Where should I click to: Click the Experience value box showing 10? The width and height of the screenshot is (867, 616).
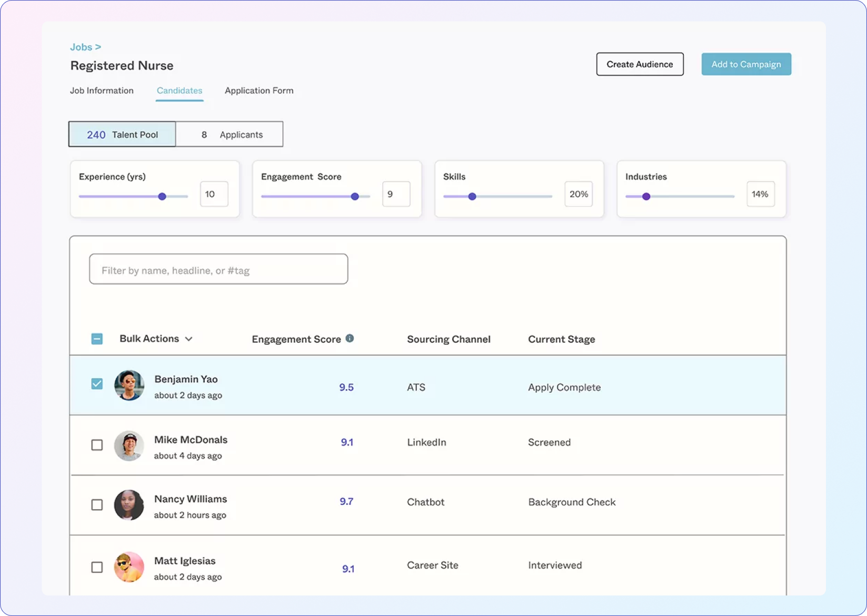pos(214,194)
